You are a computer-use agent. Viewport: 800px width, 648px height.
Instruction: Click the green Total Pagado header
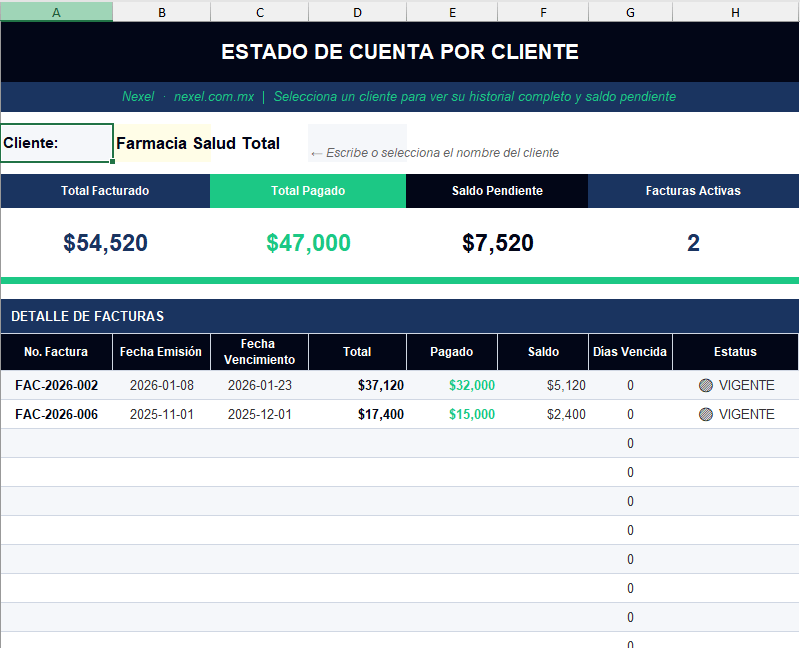pos(308,191)
